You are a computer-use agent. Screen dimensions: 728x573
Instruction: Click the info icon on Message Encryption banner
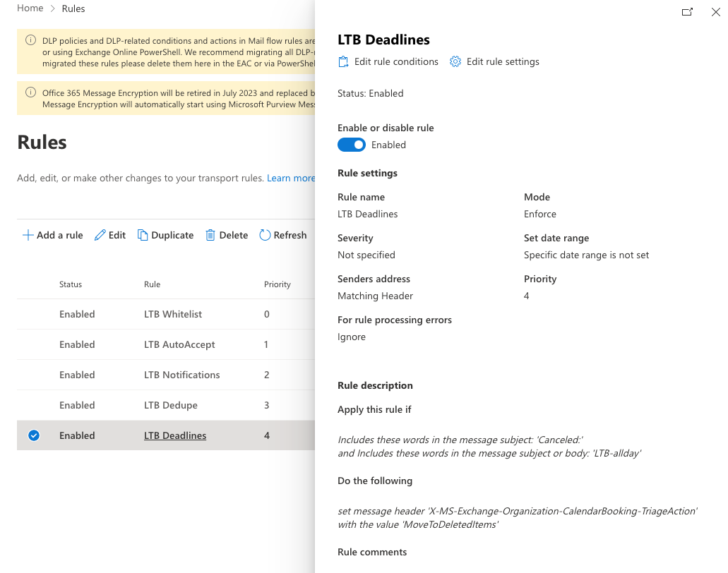(30, 92)
